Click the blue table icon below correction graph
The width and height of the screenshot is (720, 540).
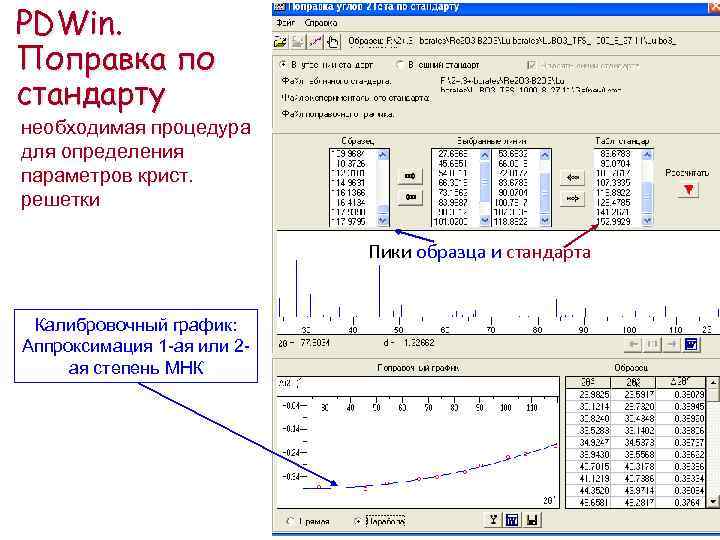[x=512, y=520]
